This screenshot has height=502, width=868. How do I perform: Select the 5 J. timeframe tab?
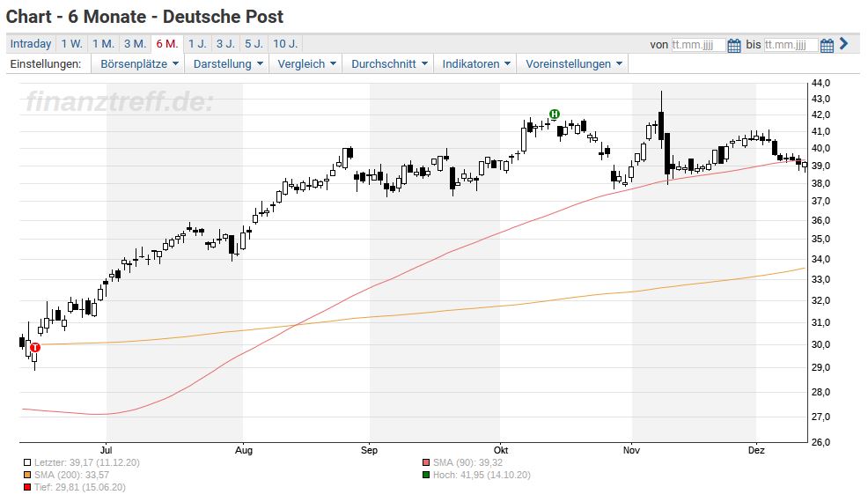pos(254,44)
